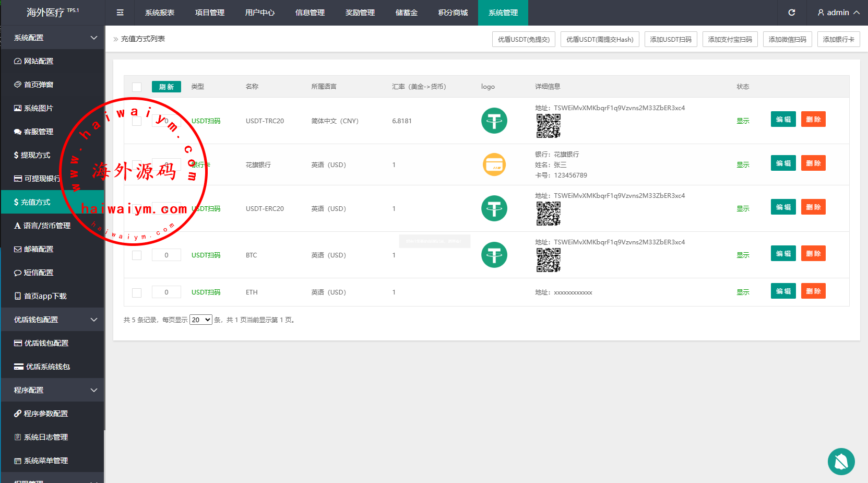The width and height of the screenshot is (868, 483).
Task: Click the 优盾USDT(免提交) button
Action: tap(524, 39)
